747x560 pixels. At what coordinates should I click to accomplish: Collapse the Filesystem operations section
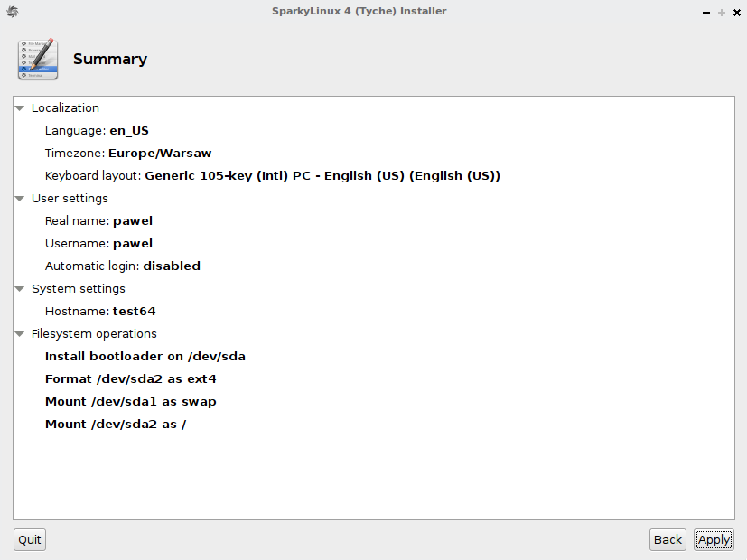click(20, 334)
